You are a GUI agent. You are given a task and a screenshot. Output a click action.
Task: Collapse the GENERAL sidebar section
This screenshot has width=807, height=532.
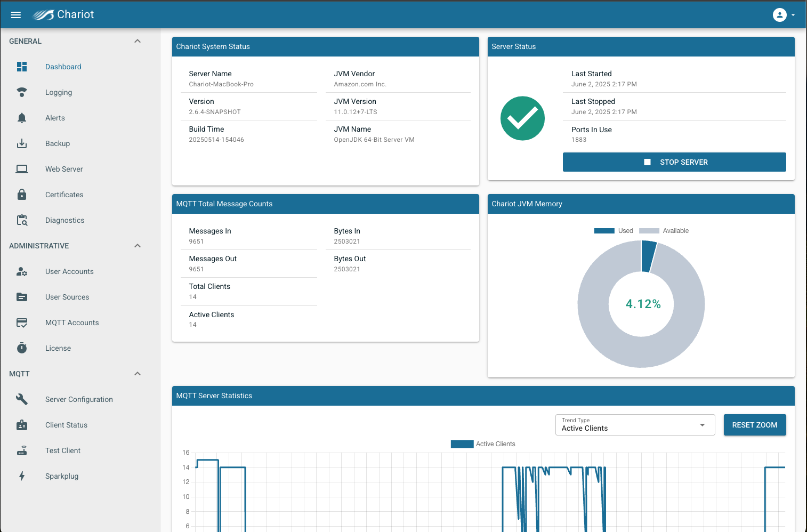pyautogui.click(x=138, y=41)
